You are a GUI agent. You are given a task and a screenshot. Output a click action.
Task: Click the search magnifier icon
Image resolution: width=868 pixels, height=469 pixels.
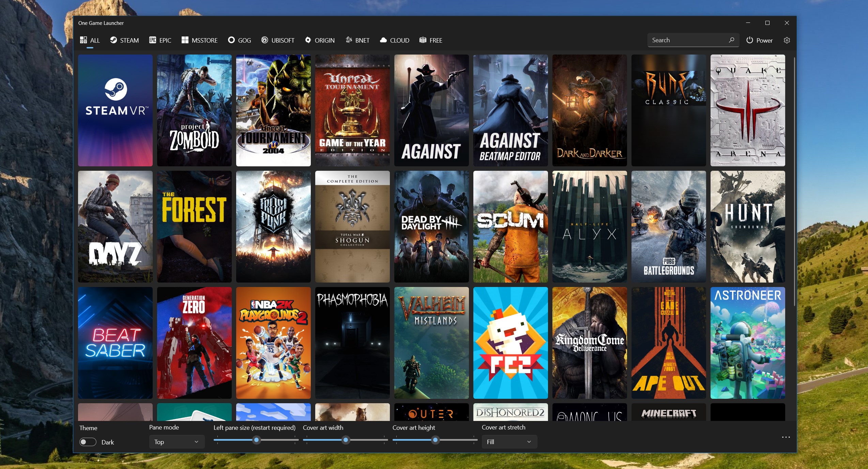[x=731, y=40]
